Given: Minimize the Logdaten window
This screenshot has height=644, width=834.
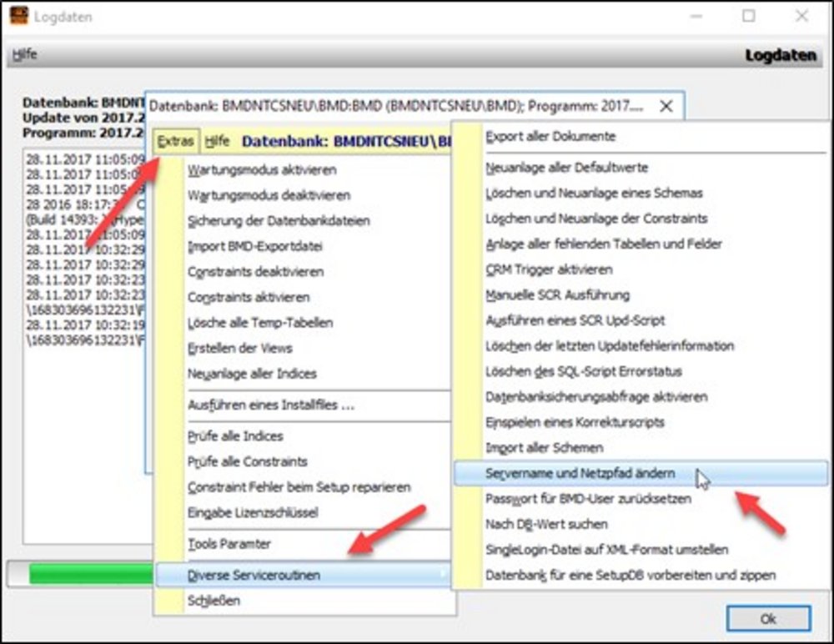Looking at the screenshot, I should 696,16.
